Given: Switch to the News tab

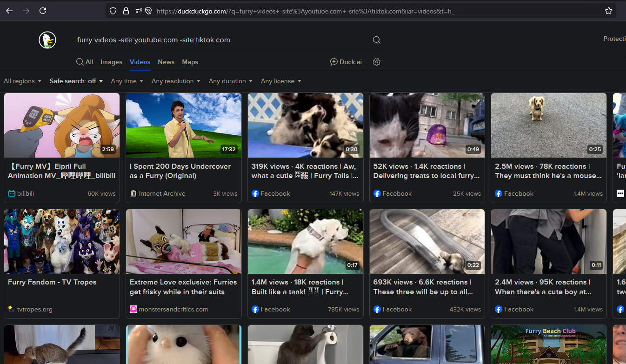Looking at the screenshot, I should (x=166, y=62).
